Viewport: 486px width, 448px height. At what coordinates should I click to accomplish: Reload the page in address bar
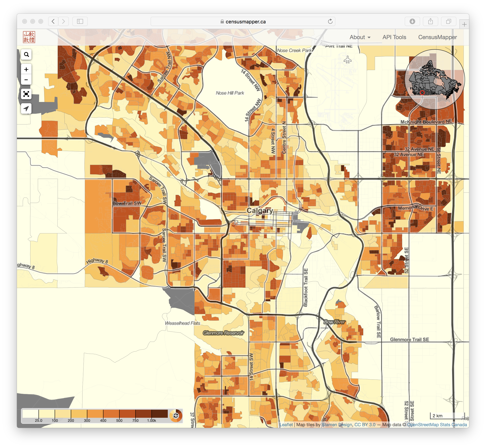pos(330,22)
